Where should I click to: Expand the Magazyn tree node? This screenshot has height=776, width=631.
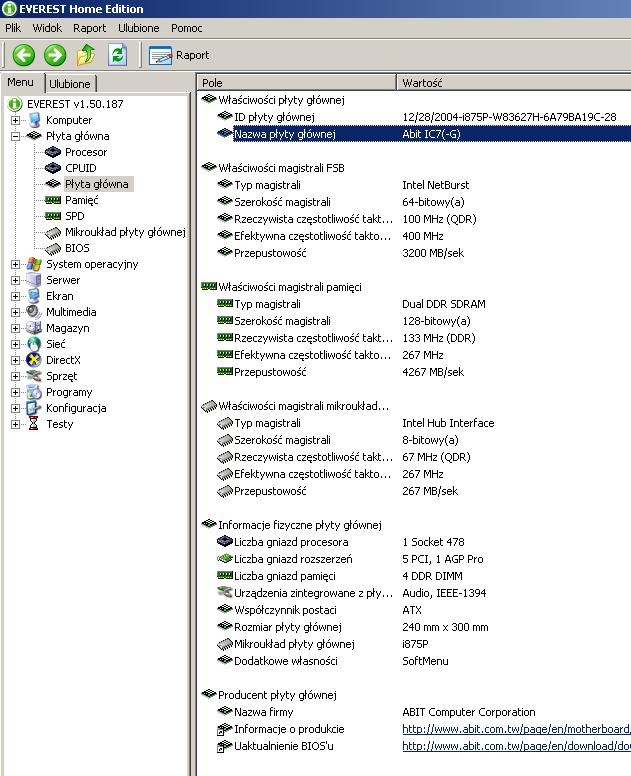tap(15, 328)
